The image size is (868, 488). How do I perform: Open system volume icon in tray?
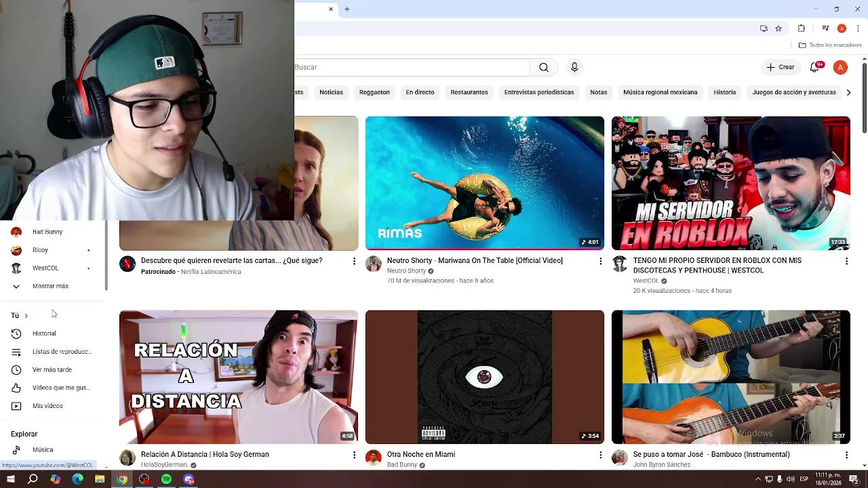point(791,479)
